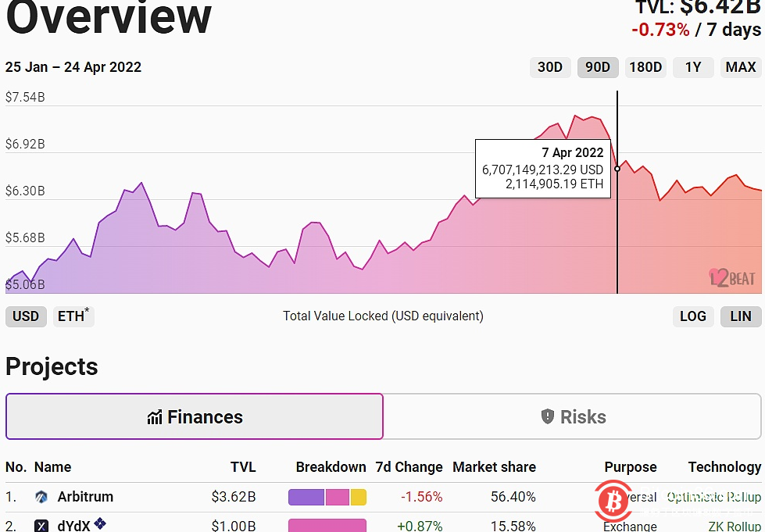Image resolution: width=765 pixels, height=532 pixels.
Task: Select the 1Y time range
Action: [693, 67]
